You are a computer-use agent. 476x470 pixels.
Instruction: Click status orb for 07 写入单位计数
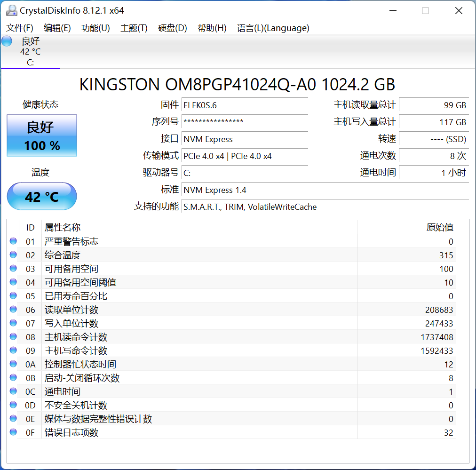(x=13, y=323)
